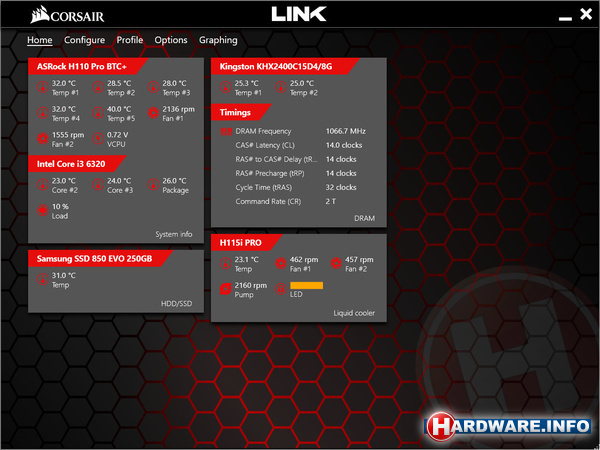600x450 pixels.
Task: Click the motherboard Temp #1 thermometer icon
Action: pos(42,88)
